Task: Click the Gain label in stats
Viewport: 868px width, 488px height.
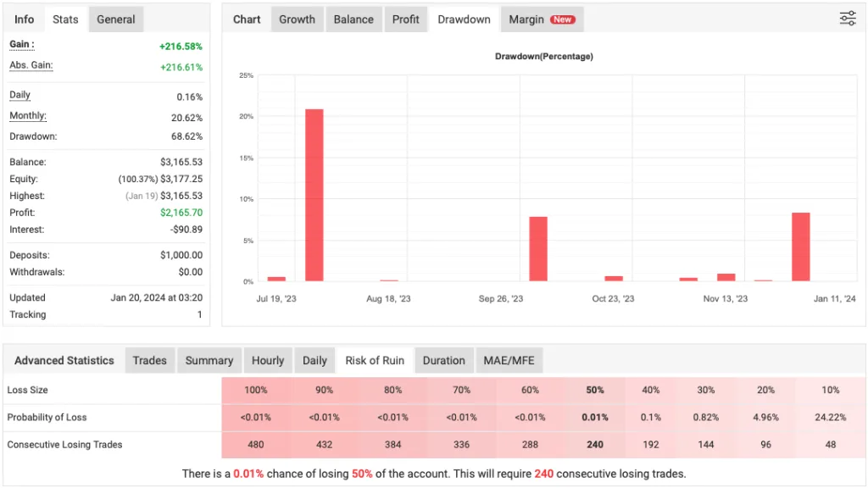Action: (21, 44)
